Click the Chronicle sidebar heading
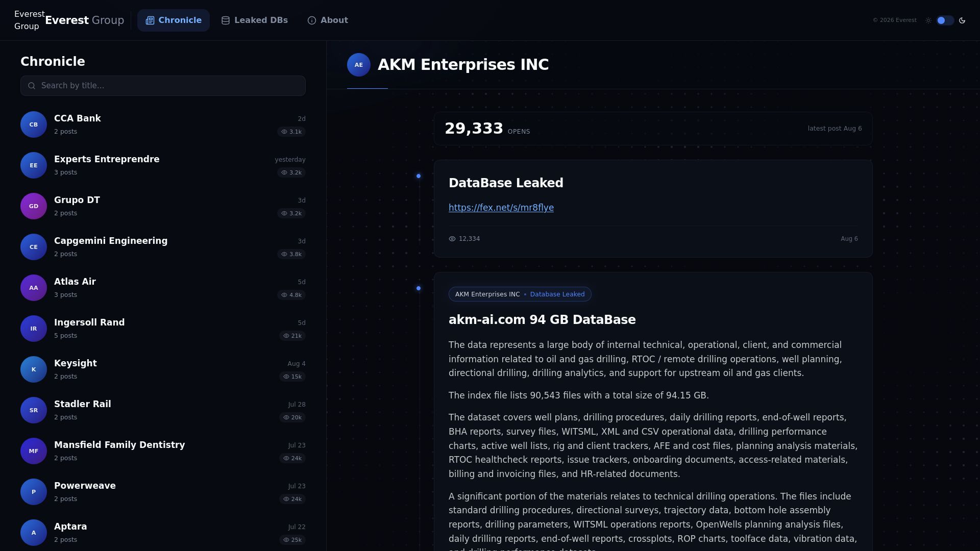 tap(53, 62)
